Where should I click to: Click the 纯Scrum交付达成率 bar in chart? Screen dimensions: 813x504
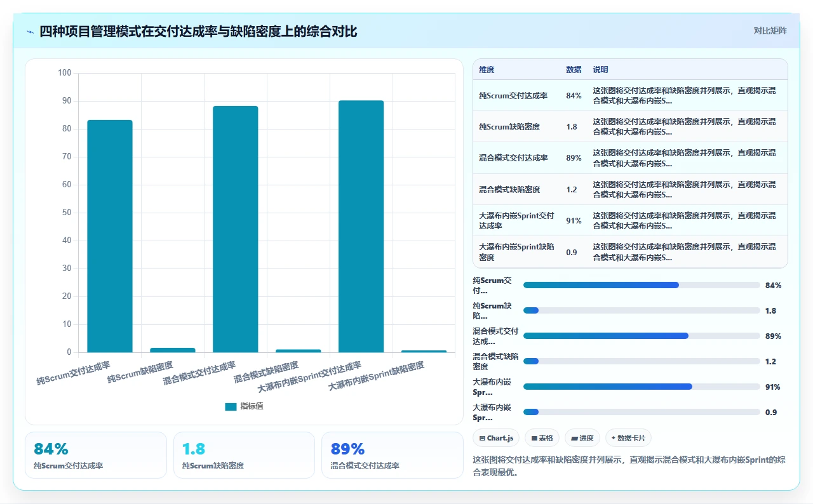click(x=110, y=236)
